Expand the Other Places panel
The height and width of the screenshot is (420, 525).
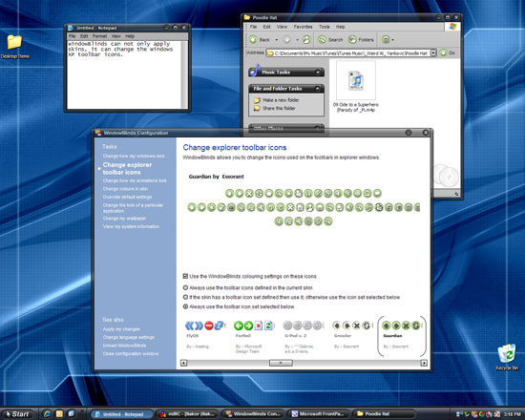point(318,128)
